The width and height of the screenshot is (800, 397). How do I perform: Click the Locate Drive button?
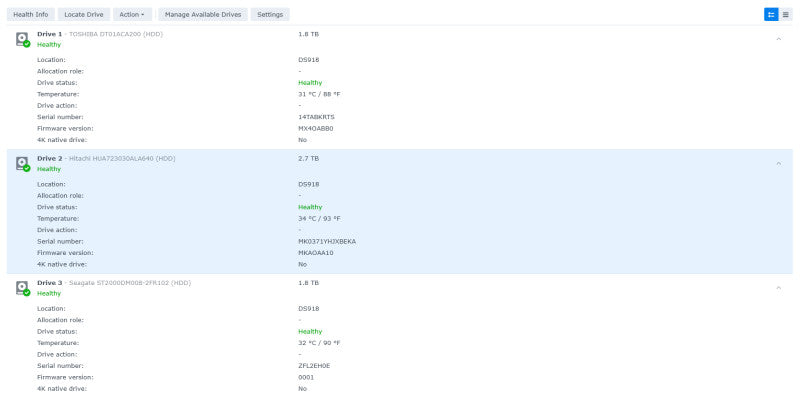coord(84,14)
